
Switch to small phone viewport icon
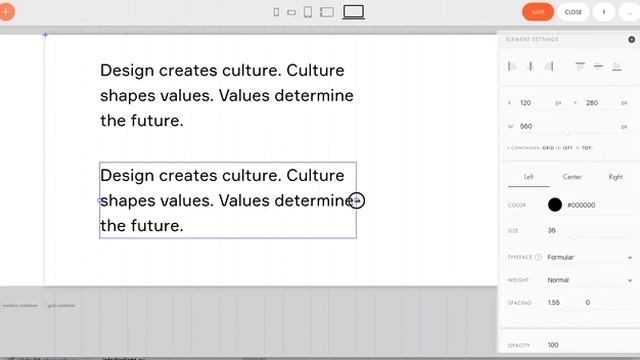(x=276, y=12)
